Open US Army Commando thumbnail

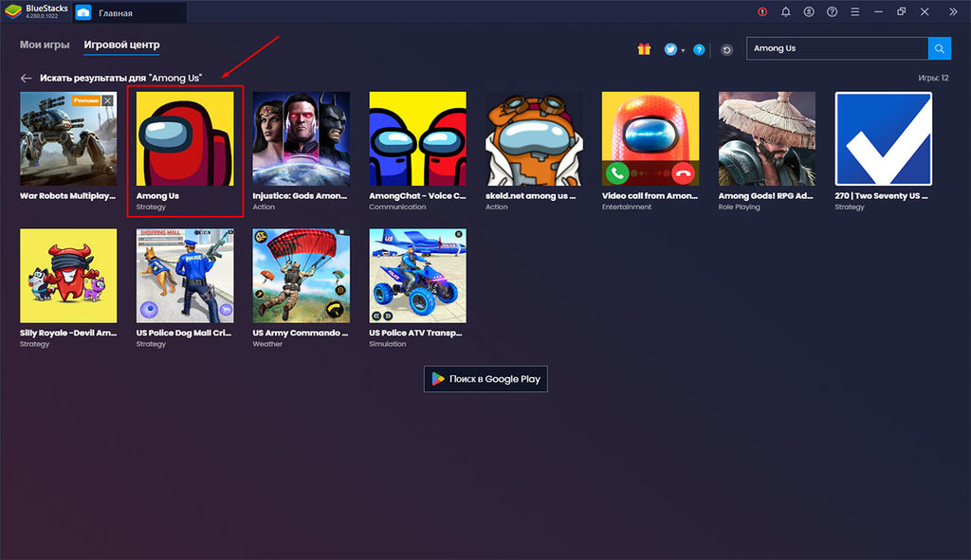point(301,276)
